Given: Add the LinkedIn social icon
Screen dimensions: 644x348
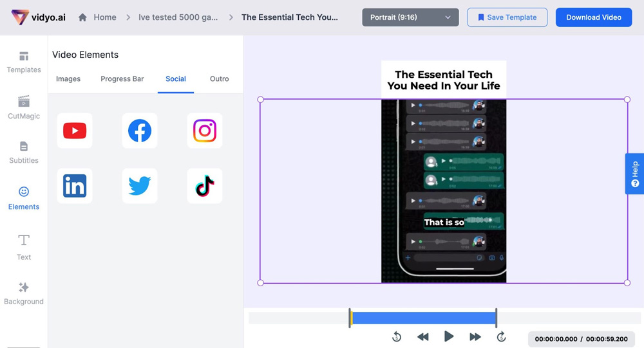Looking at the screenshot, I should coord(75,186).
